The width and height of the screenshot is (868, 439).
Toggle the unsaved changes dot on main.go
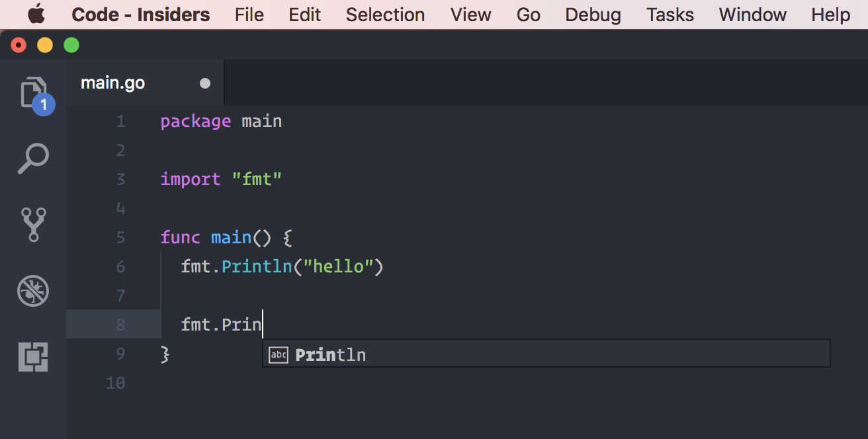[x=204, y=83]
